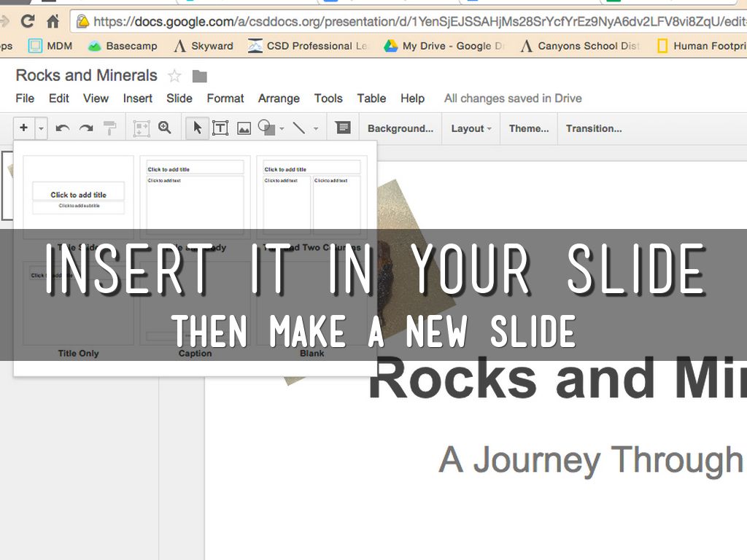Click the Transition... button
This screenshot has width=747, height=560.
594,128
